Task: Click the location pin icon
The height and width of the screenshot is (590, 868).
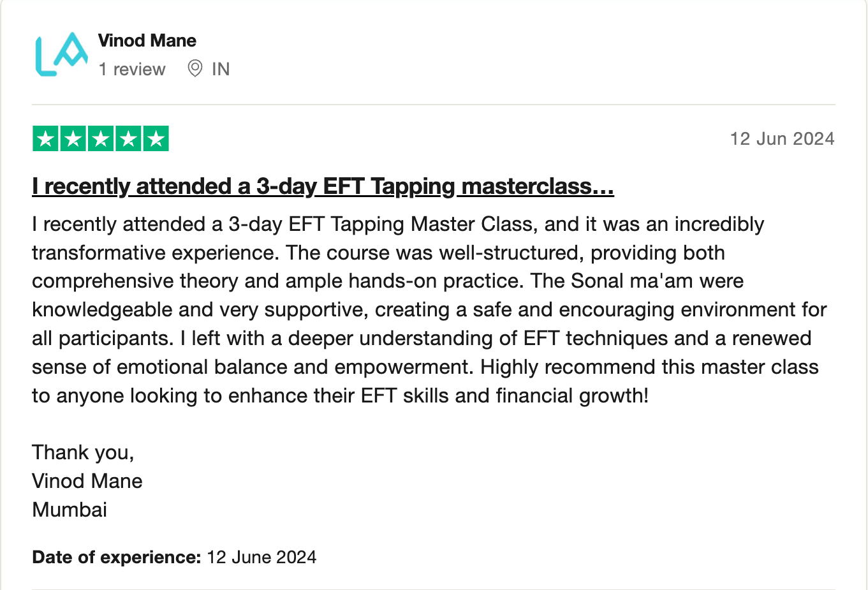Action: [x=195, y=68]
